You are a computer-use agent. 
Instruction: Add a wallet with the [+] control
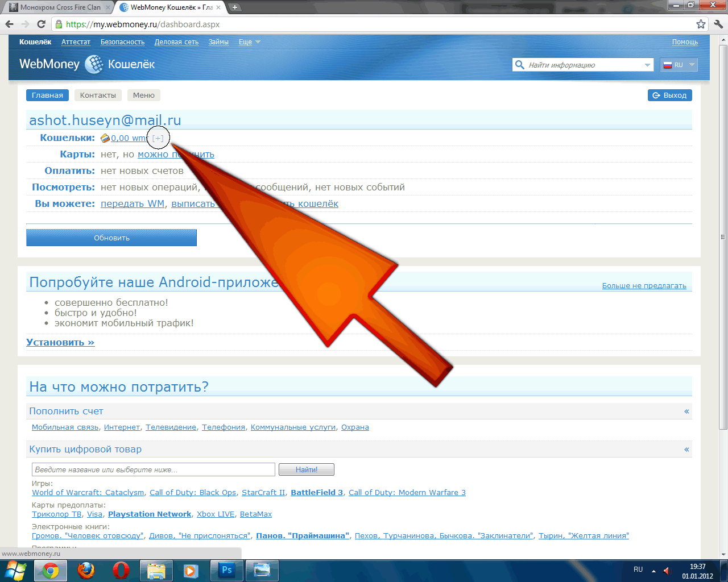(x=158, y=138)
